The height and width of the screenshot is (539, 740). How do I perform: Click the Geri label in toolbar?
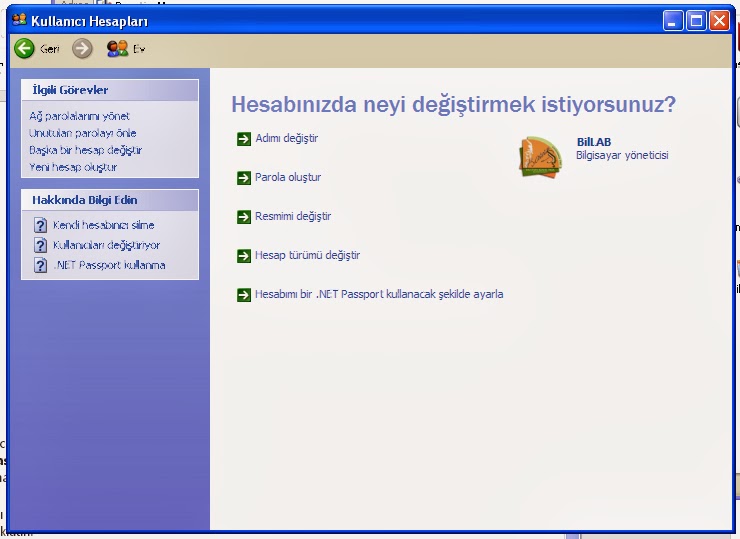pos(50,49)
